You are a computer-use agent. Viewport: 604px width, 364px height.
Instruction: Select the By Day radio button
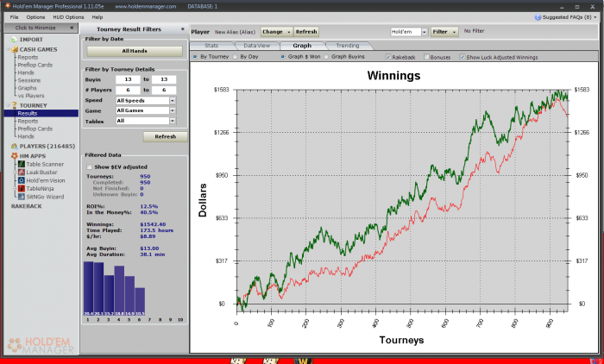pyautogui.click(x=235, y=57)
